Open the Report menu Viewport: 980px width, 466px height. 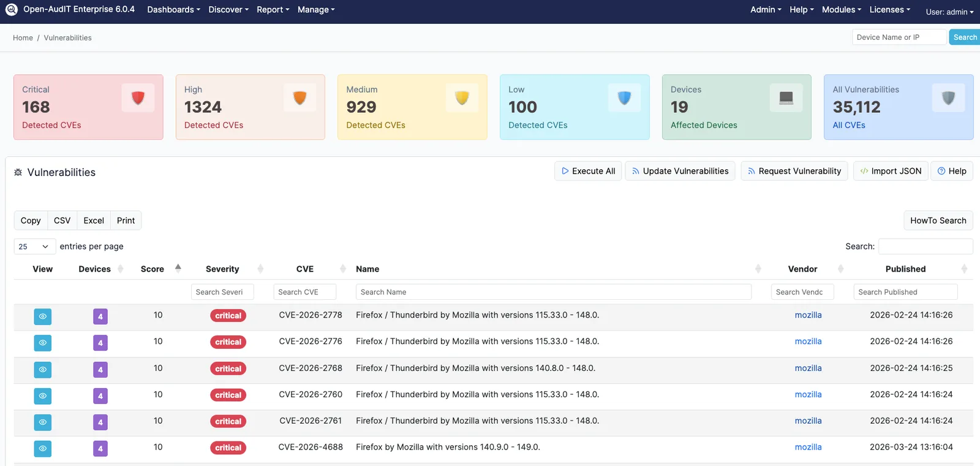(273, 10)
